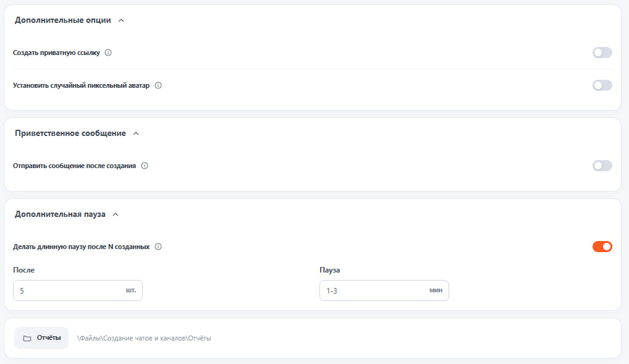Show info hint for Отправить сообщение после создания
This screenshot has width=629, height=364.
145,166
